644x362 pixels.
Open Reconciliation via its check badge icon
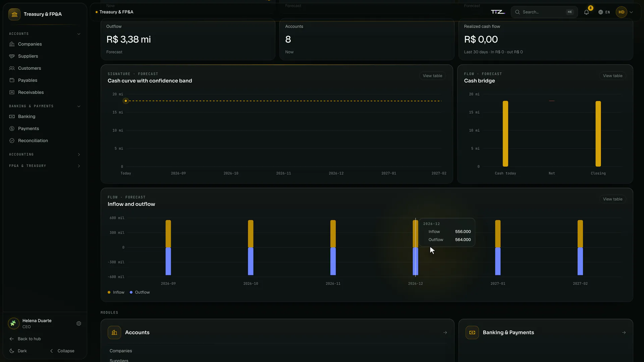pyautogui.click(x=12, y=140)
